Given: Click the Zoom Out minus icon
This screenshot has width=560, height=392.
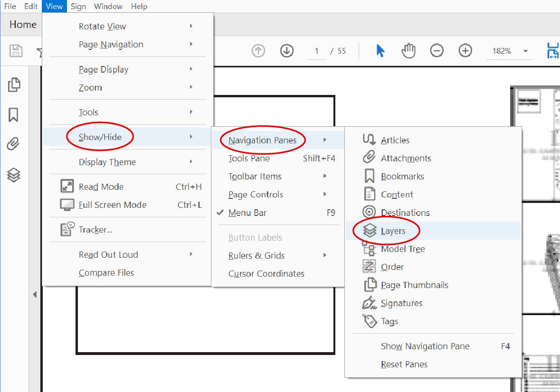Looking at the screenshot, I should pos(437,50).
